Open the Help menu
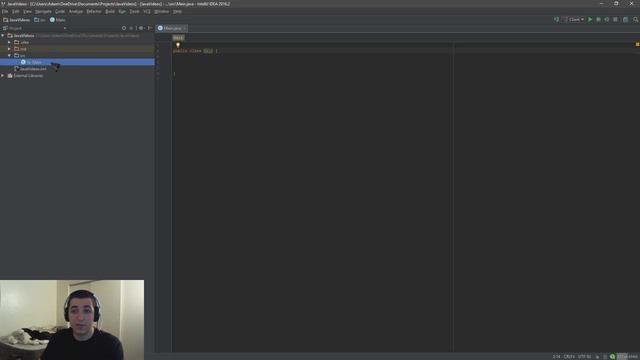The image size is (640, 360). [177, 11]
